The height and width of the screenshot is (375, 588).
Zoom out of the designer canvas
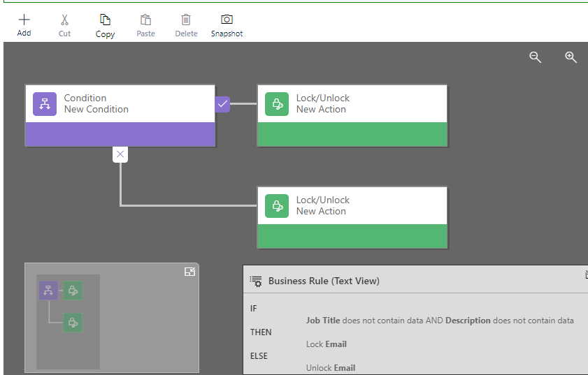pyautogui.click(x=536, y=57)
